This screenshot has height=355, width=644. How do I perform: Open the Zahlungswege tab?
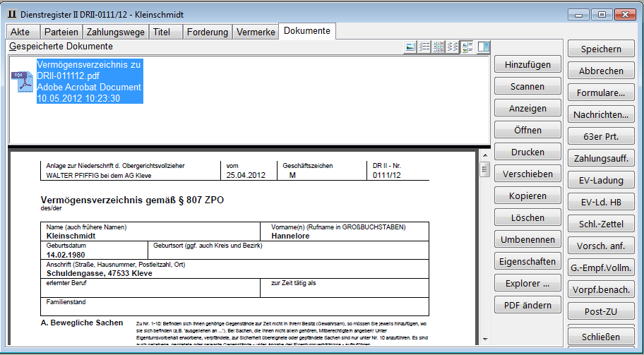tap(116, 32)
